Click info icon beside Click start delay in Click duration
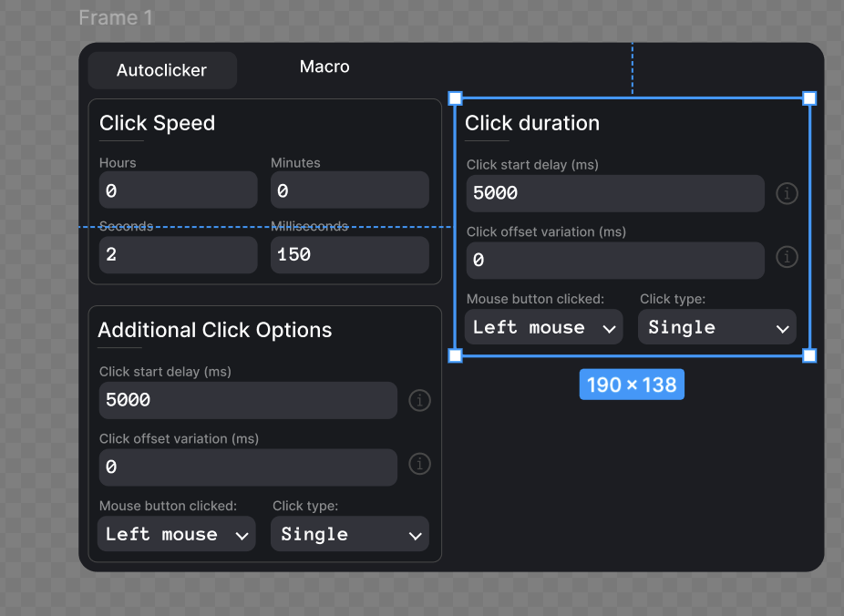 click(x=787, y=193)
